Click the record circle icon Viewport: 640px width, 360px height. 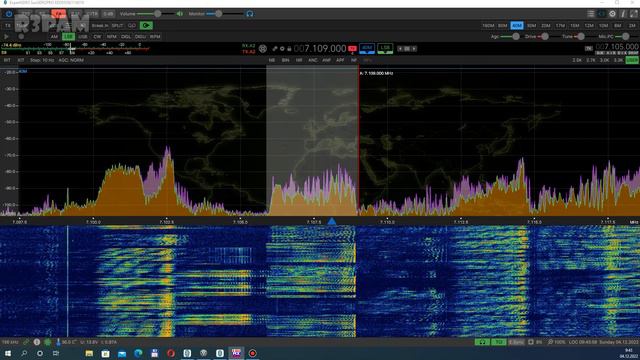tap(21, 36)
